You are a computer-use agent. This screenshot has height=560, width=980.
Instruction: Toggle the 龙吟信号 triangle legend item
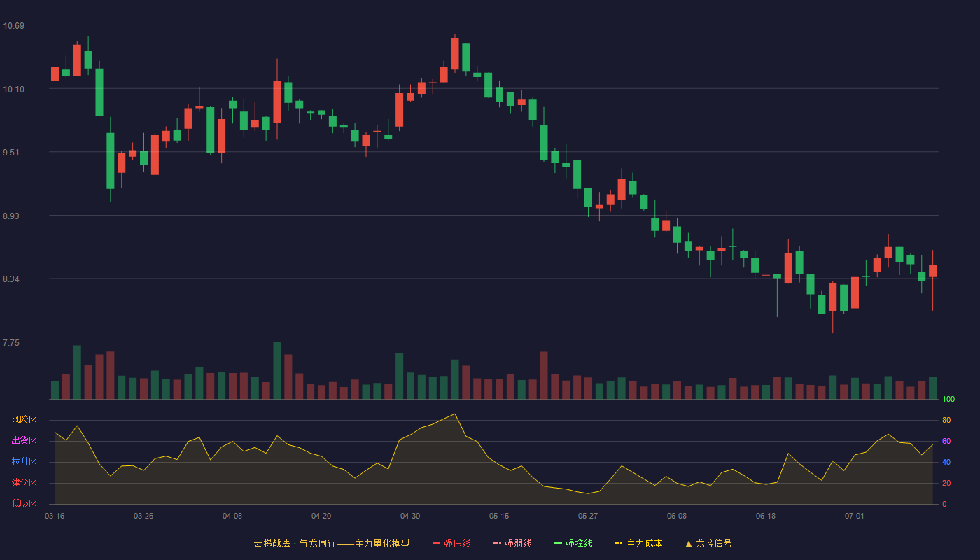click(x=708, y=543)
